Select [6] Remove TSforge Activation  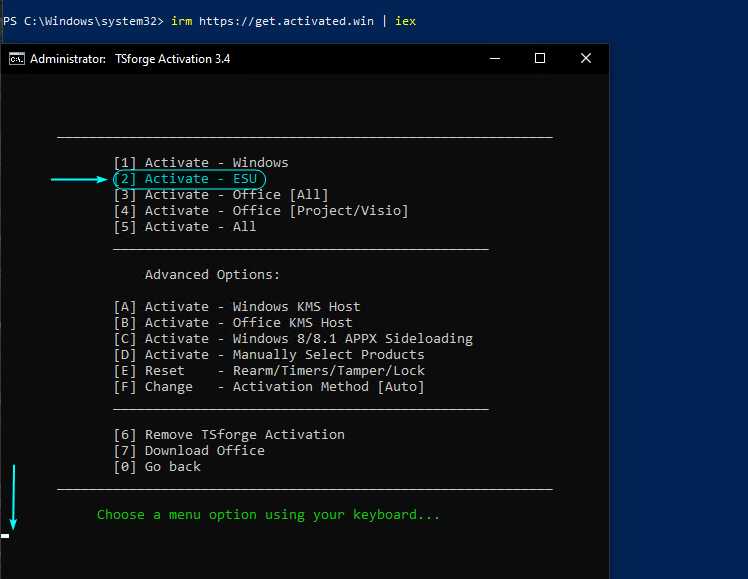pos(229,435)
